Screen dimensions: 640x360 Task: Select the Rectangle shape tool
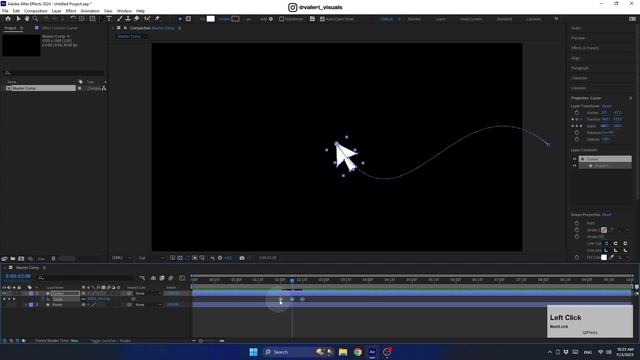(x=93, y=19)
